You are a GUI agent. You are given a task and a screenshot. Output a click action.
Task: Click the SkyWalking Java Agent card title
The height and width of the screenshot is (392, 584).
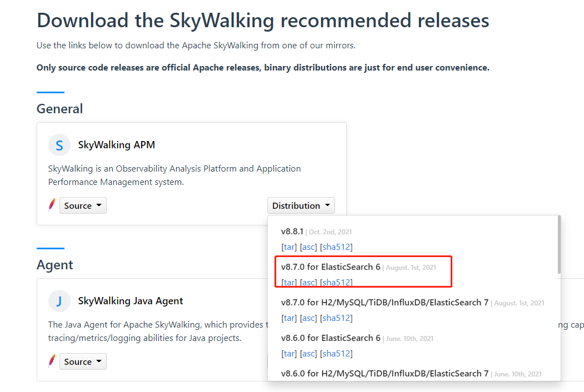pos(131,301)
